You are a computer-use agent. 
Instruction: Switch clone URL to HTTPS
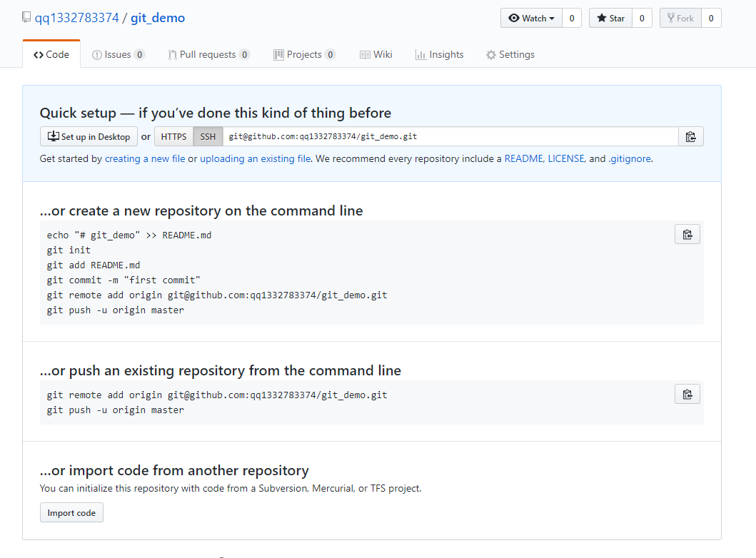pos(173,137)
